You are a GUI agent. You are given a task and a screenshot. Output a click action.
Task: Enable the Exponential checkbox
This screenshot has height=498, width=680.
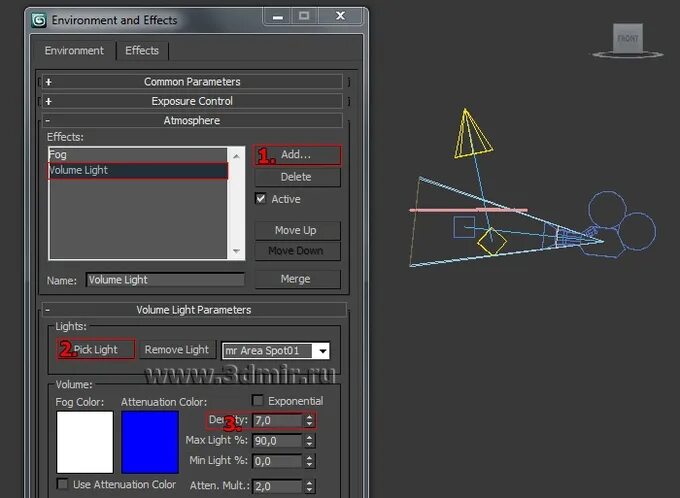(x=258, y=400)
